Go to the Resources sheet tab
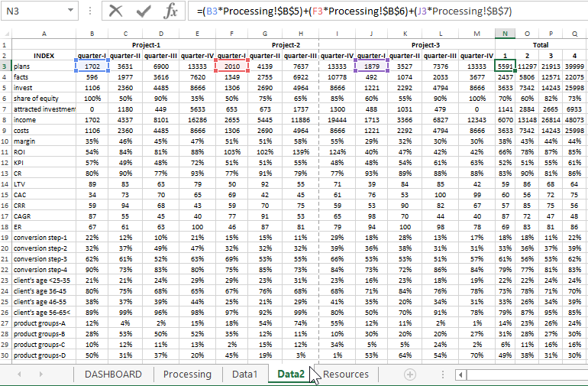 [346, 375]
